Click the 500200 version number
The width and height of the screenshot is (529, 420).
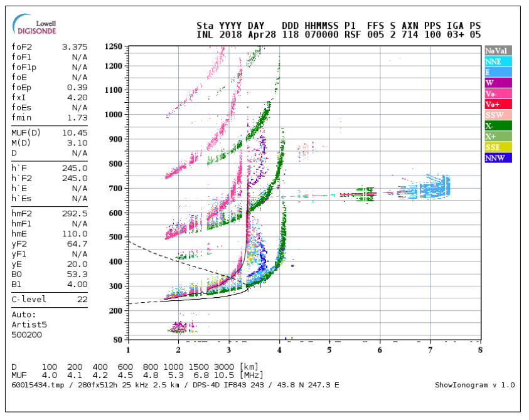[26, 335]
